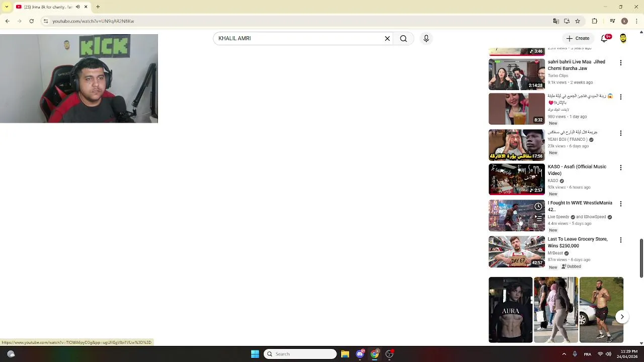Visit the Turbo Clips channel
Viewport: 644px width, 362px height.
click(558, 75)
